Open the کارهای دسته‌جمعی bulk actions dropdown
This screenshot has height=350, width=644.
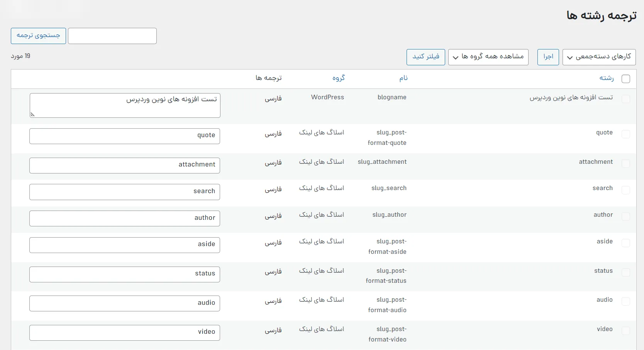click(599, 57)
